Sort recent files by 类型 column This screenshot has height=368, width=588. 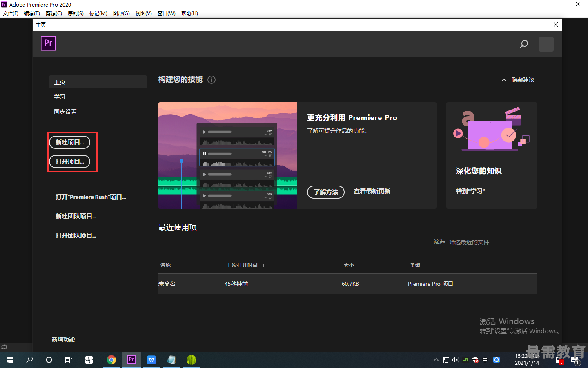point(415,265)
